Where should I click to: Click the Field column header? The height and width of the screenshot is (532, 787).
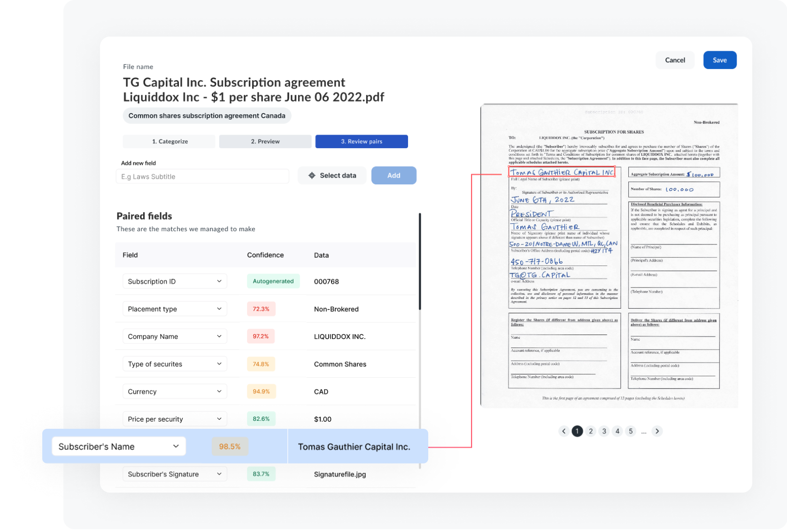[130, 255]
